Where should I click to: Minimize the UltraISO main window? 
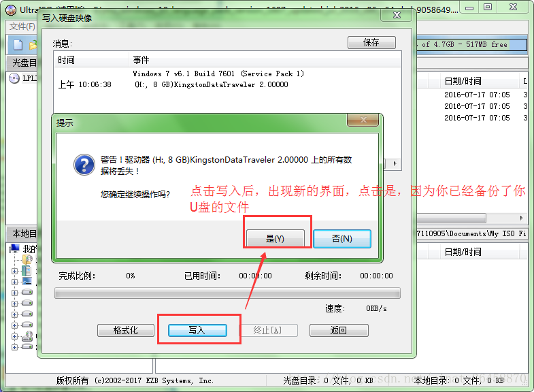point(469,7)
